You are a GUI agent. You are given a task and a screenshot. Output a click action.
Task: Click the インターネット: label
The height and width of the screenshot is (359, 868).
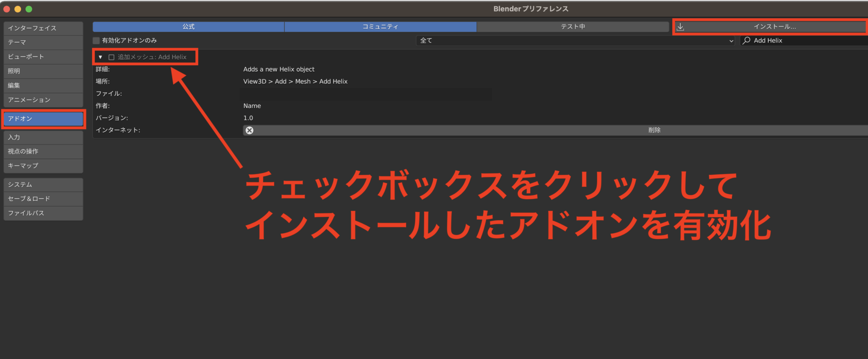pyautogui.click(x=118, y=130)
